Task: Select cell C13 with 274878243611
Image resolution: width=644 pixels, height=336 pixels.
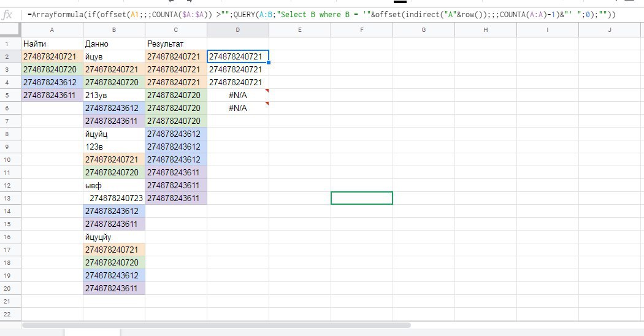Action: click(176, 199)
